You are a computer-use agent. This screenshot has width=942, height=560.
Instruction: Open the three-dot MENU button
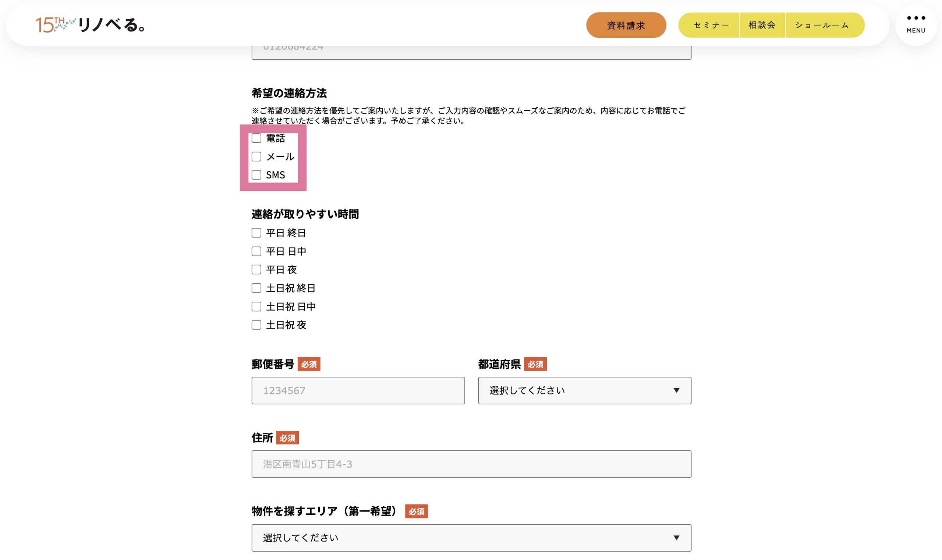point(915,24)
